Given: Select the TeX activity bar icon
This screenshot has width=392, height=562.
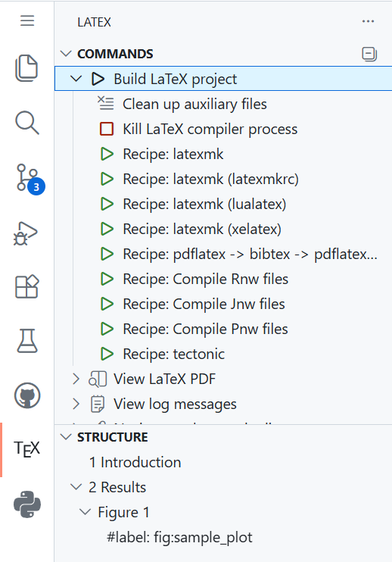Looking at the screenshot, I should (x=26, y=449).
